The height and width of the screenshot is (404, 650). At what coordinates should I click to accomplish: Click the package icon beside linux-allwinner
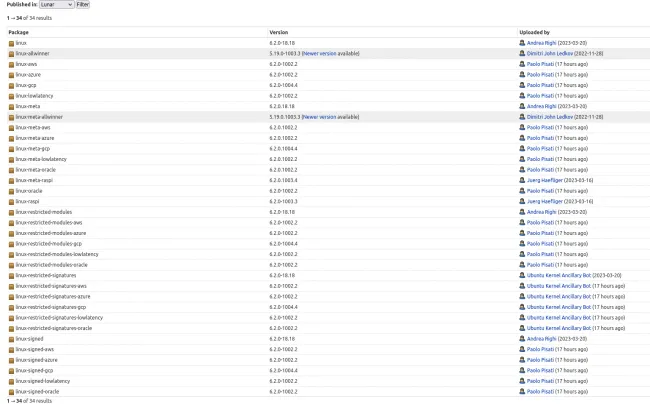click(x=12, y=53)
